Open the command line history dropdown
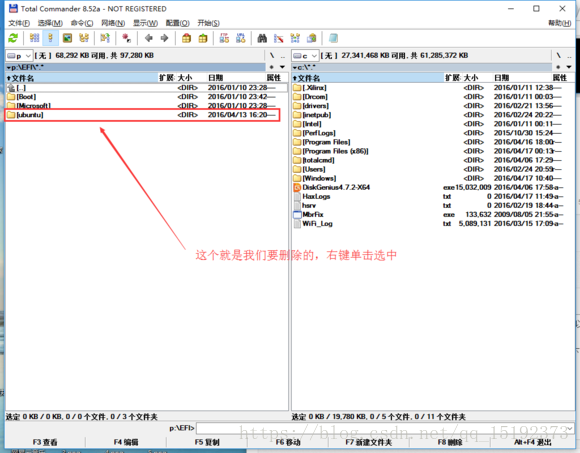Viewport: 580px width, 453px height. 570,428
